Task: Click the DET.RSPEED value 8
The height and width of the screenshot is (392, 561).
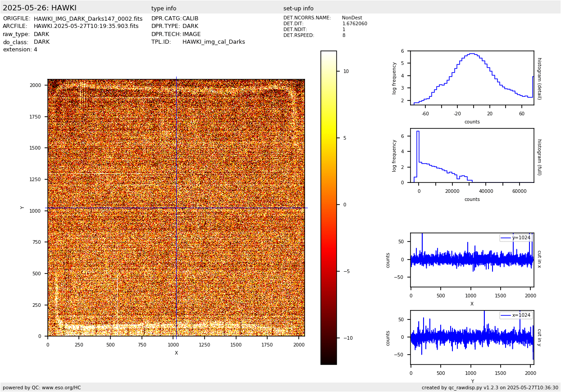Action: [x=344, y=36]
